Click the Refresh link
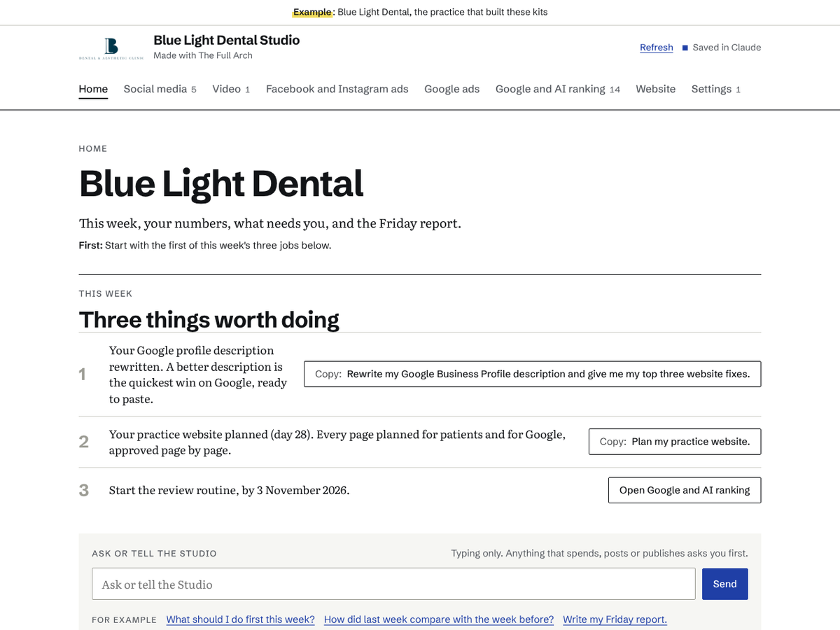The width and height of the screenshot is (840, 630). 657,48
